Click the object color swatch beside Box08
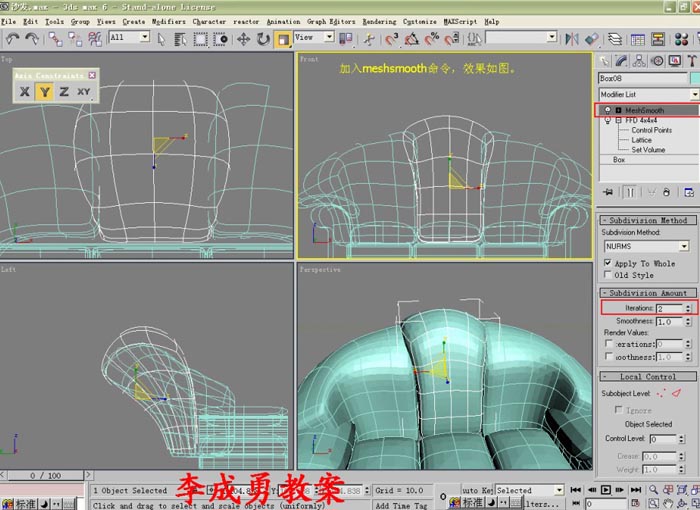Screen dimensions: 700x510 (695, 78)
